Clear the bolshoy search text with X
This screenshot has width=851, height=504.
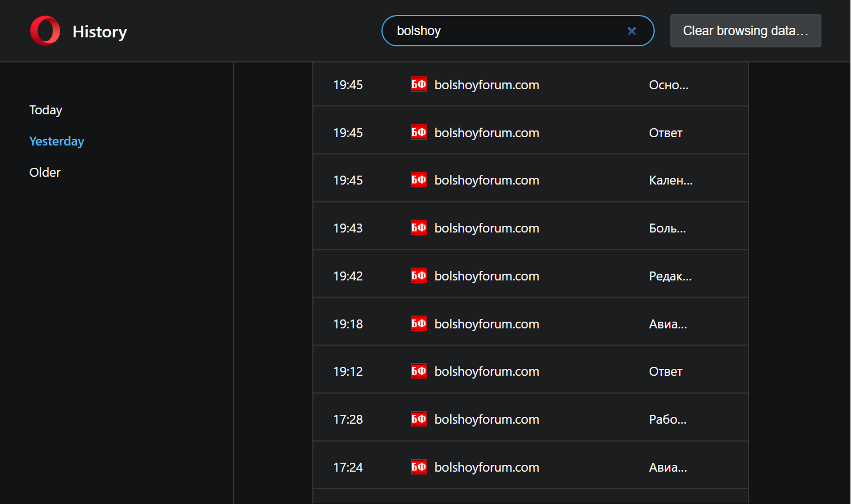[632, 31]
